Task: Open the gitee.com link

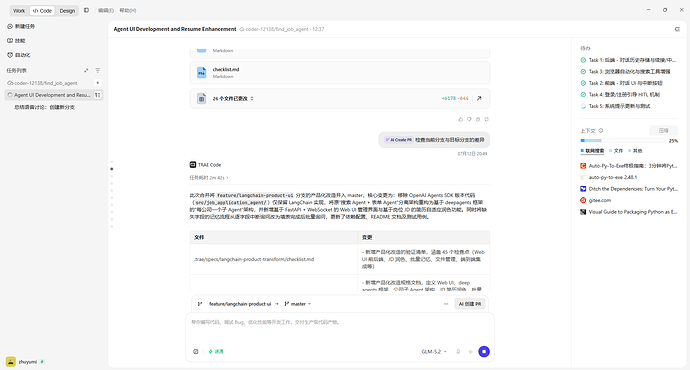Action: 596,200
